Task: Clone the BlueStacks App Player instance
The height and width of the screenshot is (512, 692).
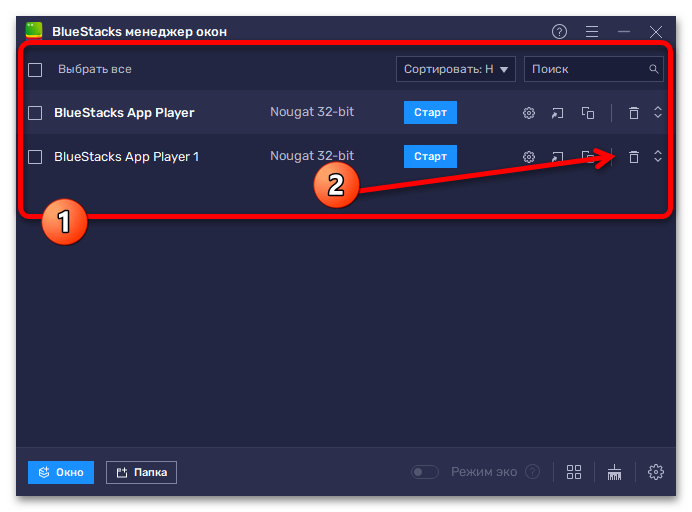Action: (588, 113)
